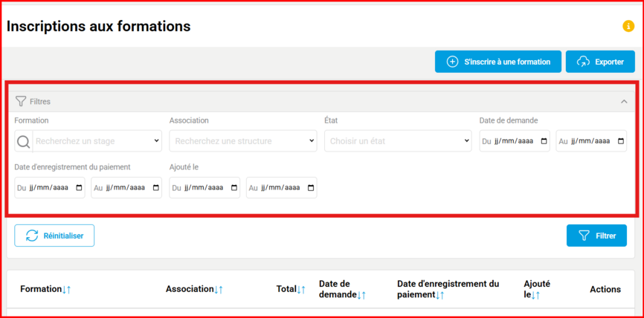
Task: Open the Association structure dropdown
Action: point(242,141)
